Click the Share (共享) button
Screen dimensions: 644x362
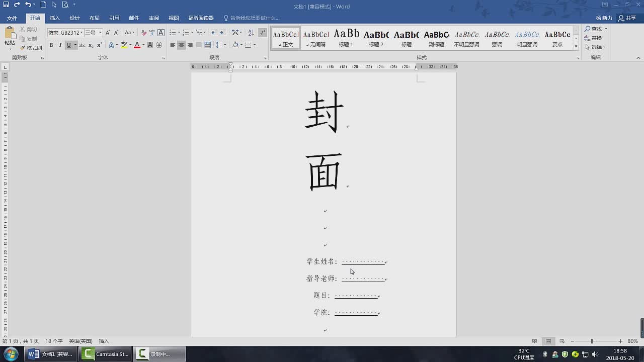pyautogui.click(x=627, y=18)
